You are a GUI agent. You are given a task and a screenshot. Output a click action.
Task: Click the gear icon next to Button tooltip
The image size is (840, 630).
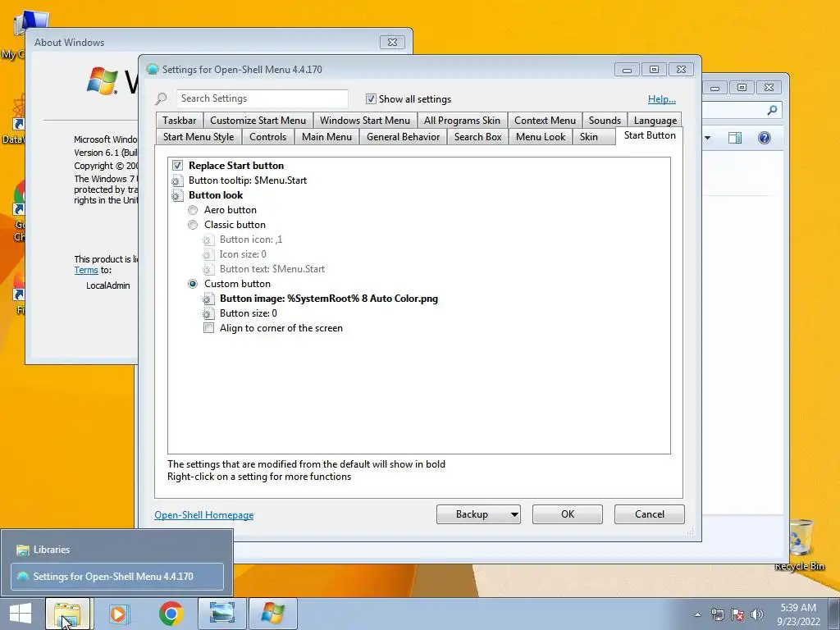coord(177,180)
